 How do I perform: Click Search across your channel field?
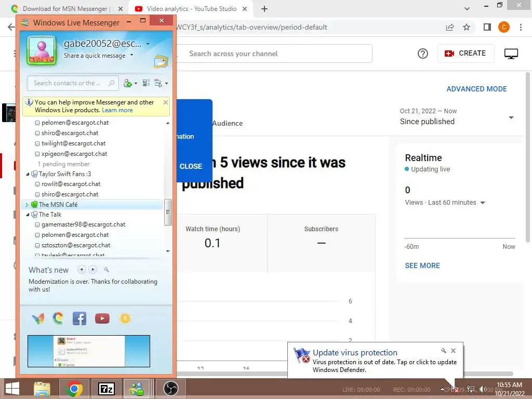tap(274, 54)
